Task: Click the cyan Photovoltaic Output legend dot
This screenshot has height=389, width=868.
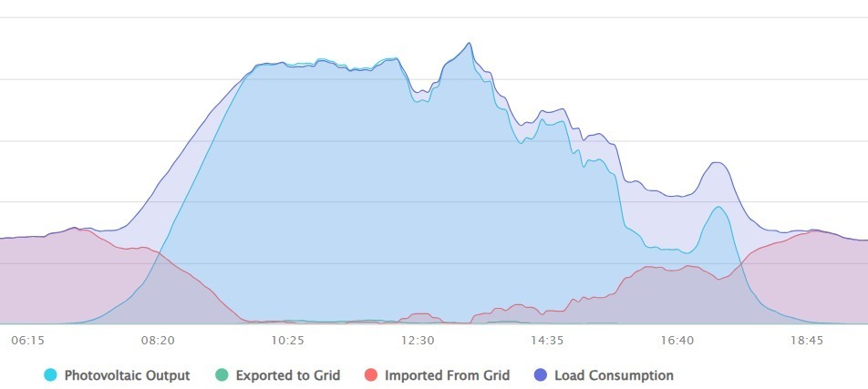Action: (50, 375)
